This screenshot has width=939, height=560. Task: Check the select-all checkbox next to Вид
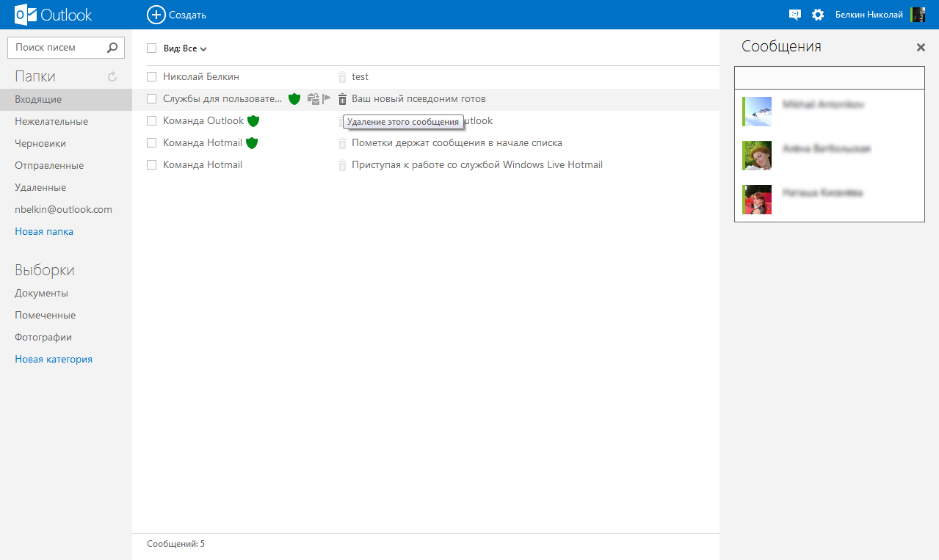[x=152, y=48]
